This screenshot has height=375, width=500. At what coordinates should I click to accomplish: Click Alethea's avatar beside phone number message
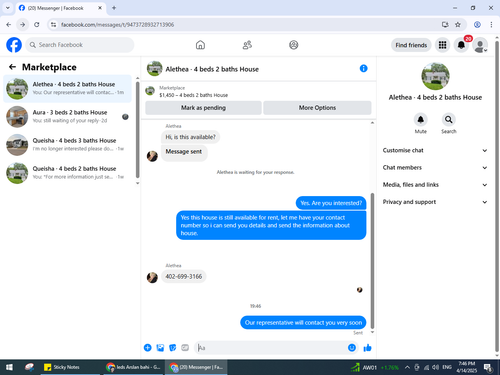152,277
